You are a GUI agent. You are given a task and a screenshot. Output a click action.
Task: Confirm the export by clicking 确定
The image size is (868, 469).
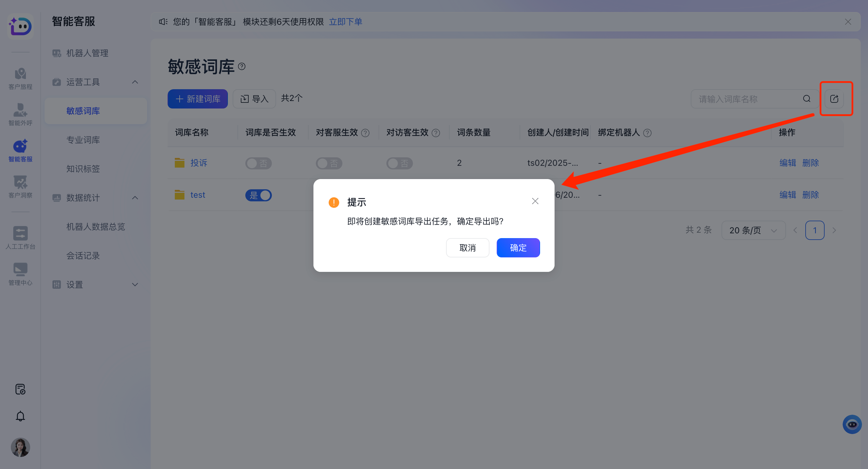click(x=518, y=248)
